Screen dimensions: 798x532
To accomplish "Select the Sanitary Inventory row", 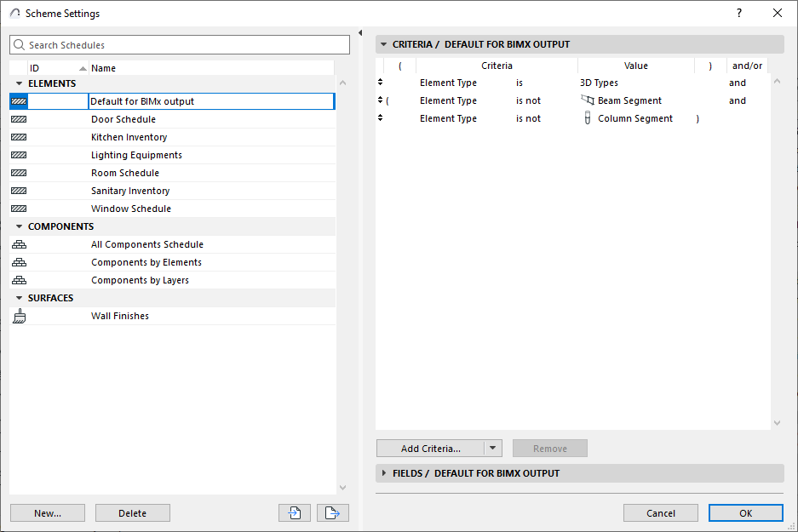I will click(173, 191).
